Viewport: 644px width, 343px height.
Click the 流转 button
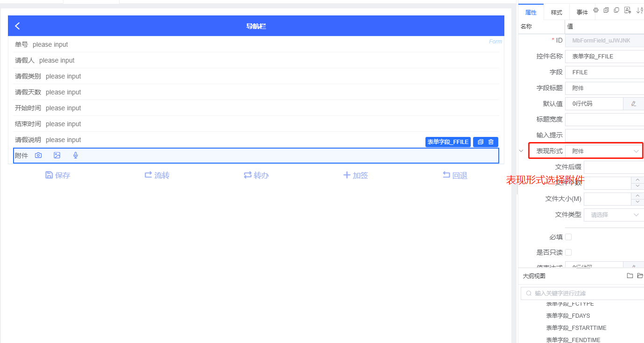pos(157,175)
